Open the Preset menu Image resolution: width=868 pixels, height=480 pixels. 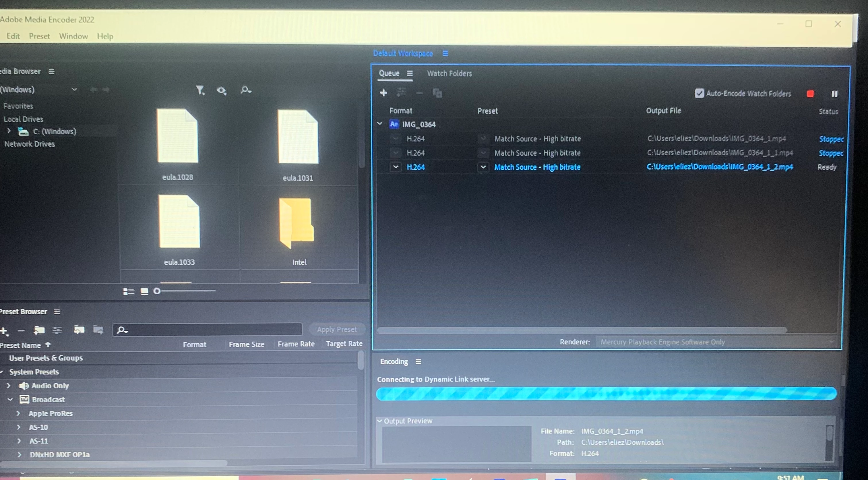pyautogui.click(x=39, y=36)
